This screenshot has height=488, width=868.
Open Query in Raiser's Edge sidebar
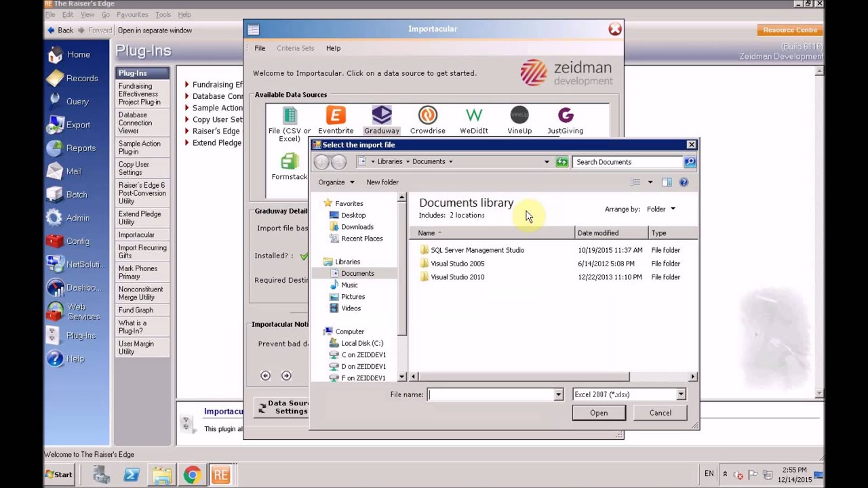click(68, 101)
